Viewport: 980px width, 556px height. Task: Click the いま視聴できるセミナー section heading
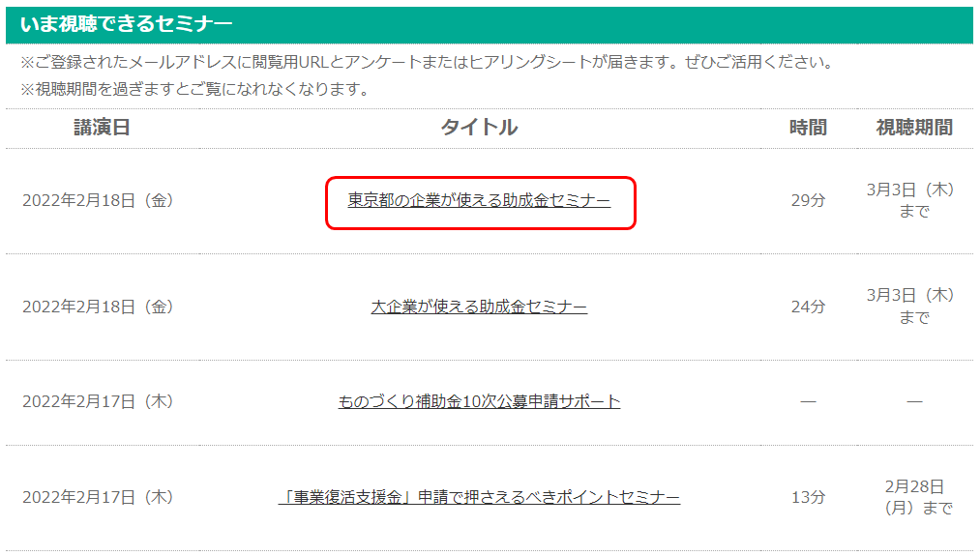[x=127, y=24]
